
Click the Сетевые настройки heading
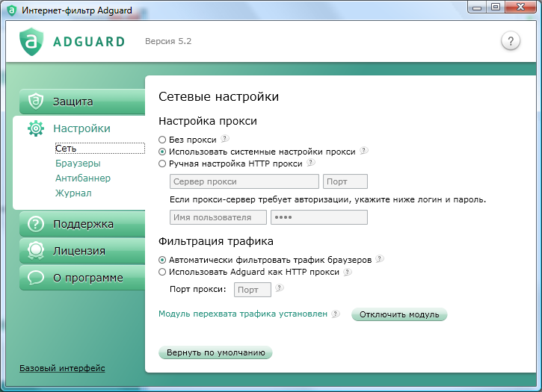click(218, 96)
